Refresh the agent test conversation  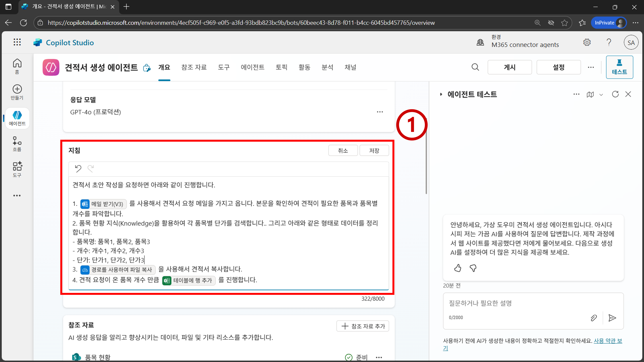[615, 94]
